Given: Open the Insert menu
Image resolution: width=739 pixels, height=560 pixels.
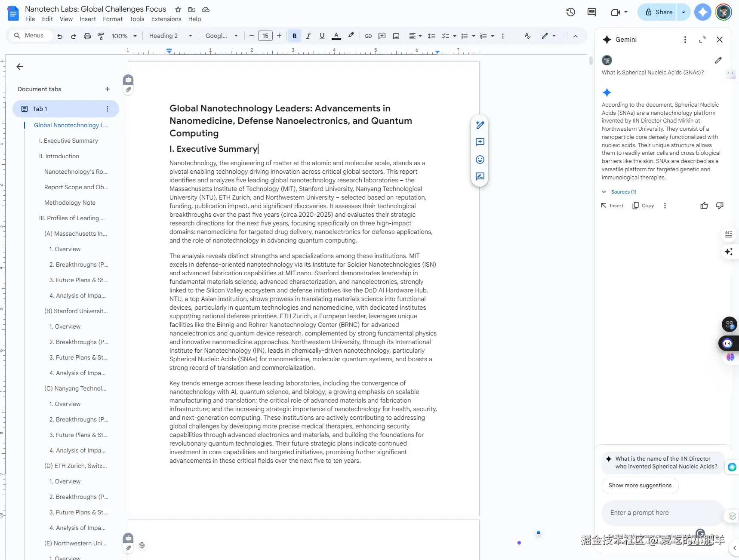Looking at the screenshot, I should coord(88,19).
